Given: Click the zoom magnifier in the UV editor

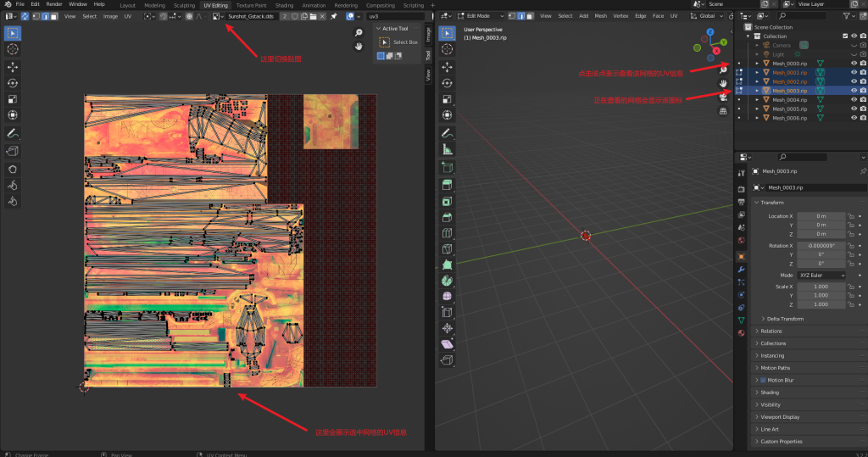Looking at the screenshot, I should (359, 33).
